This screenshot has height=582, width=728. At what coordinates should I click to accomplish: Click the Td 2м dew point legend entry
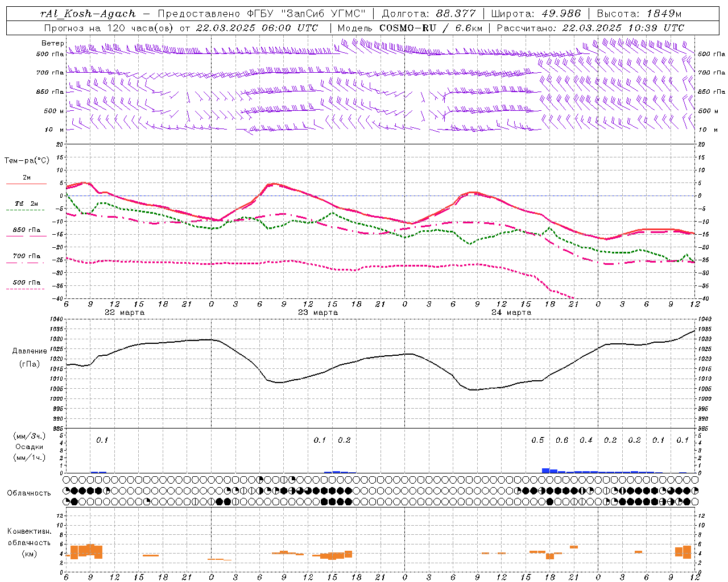pos(26,203)
